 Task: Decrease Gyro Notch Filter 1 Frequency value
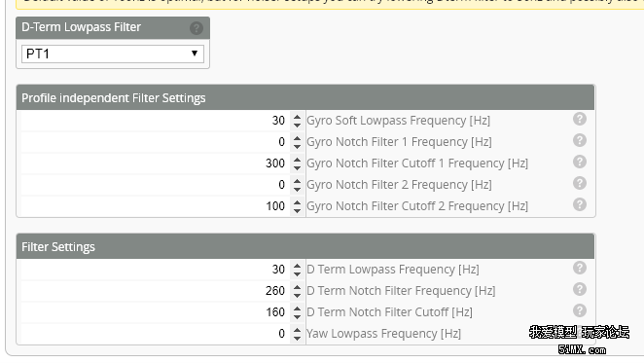pos(297,147)
